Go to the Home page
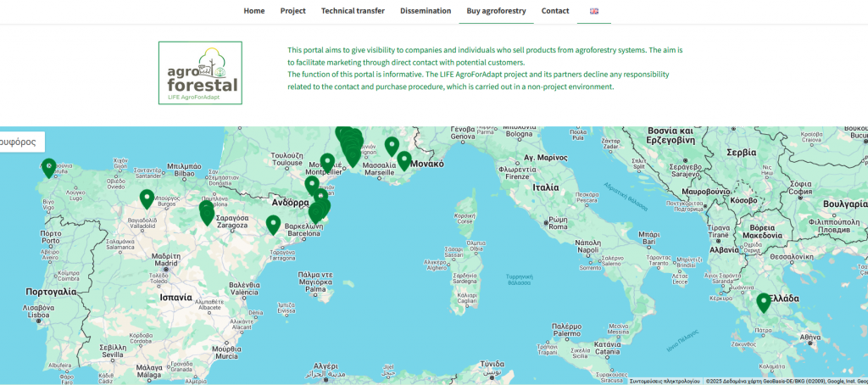Image resolution: width=868 pixels, height=385 pixels. click(x=254, y=11)
